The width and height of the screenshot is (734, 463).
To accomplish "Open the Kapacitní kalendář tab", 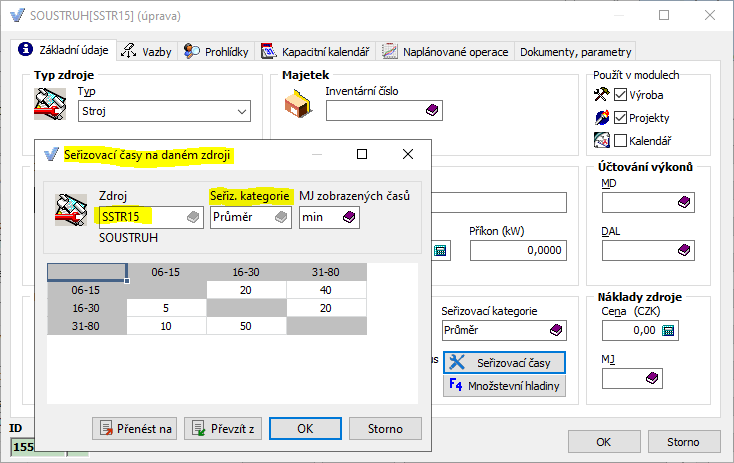I will point(315,52).
